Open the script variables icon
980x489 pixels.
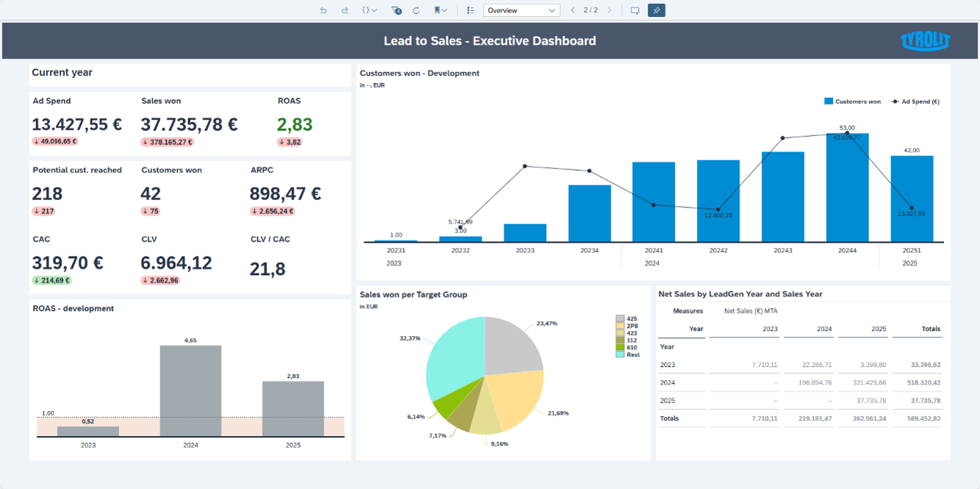[368, 10]
